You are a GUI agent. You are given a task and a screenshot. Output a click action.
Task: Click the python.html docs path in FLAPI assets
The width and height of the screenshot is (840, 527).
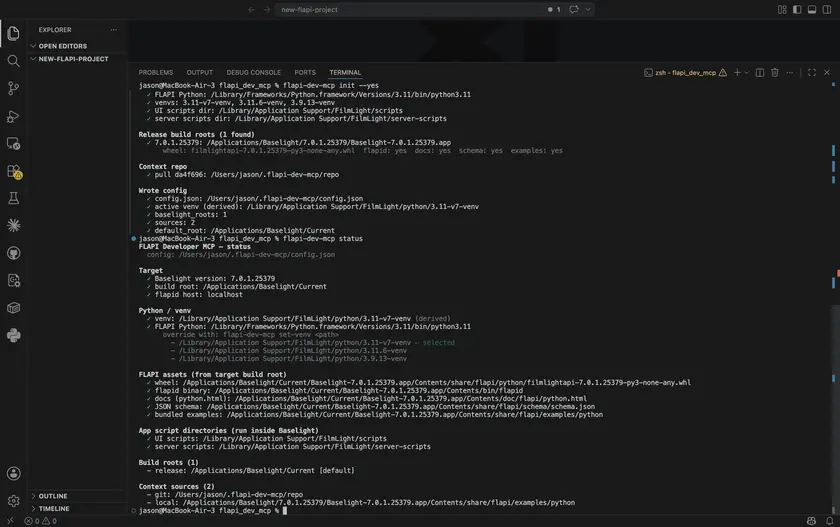click(410, 398)
